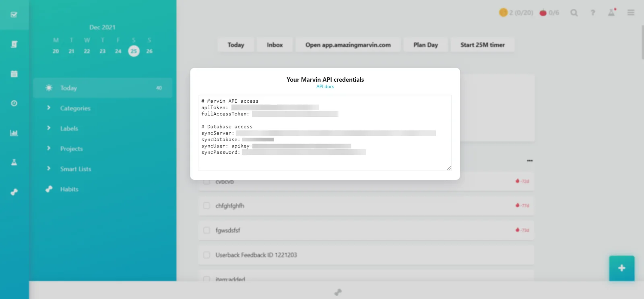Click the tomato icon on chfghfghfh task
This screenshot has height=299, width=644.
(518, 205)
